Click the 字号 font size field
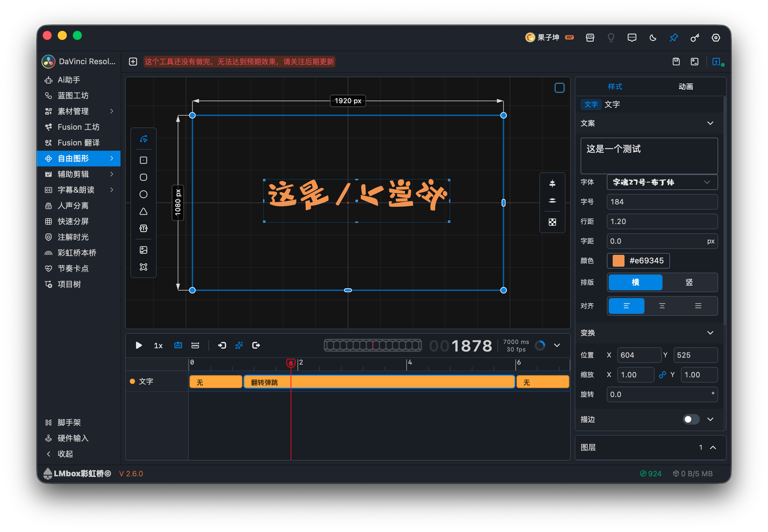This screenshot has width=768, height=532. 662,202
